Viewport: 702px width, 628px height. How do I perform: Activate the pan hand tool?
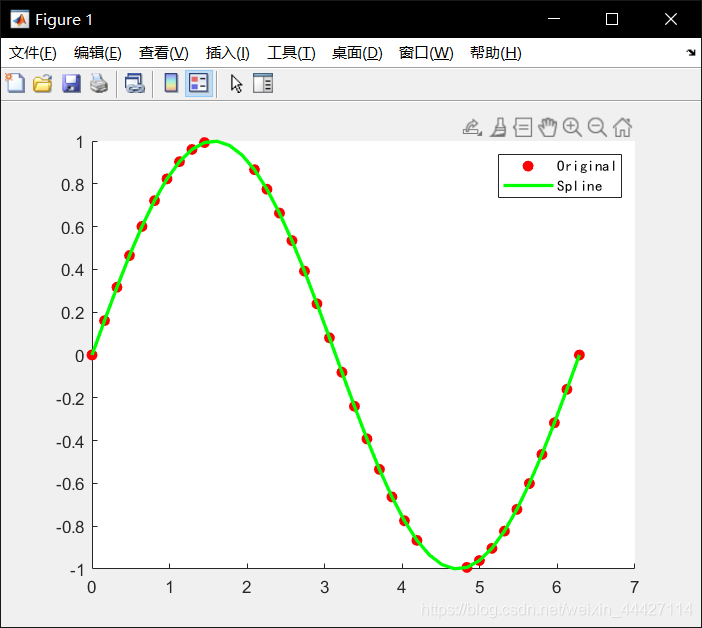click(547, 128)
